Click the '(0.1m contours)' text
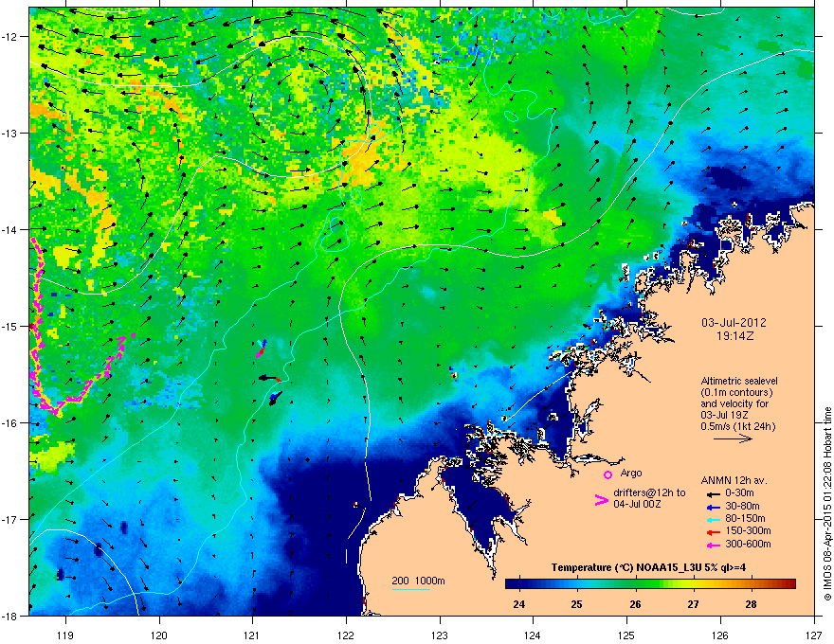Image resolution: width=834 pixels, height=644 pixels. (736, 393)
